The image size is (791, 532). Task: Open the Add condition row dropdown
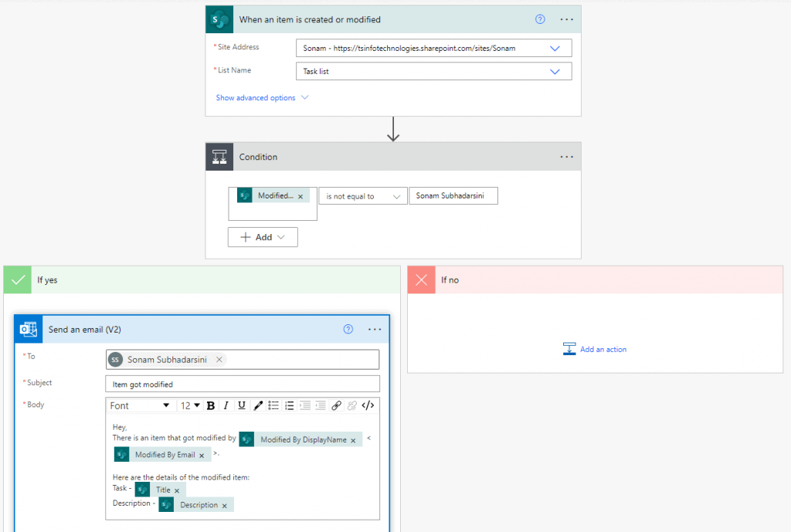[263, 237]
